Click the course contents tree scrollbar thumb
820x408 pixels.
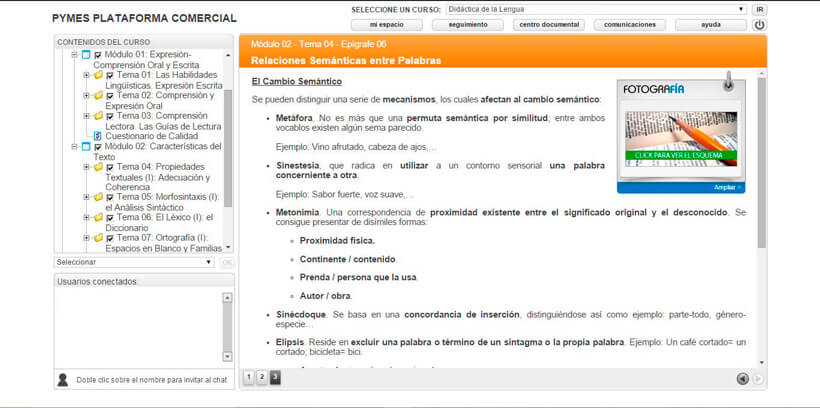228,148
